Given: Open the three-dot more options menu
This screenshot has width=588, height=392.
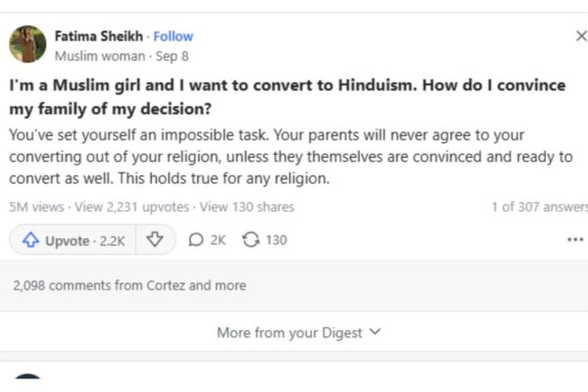Looking at the screenshot, I should 574,240.
